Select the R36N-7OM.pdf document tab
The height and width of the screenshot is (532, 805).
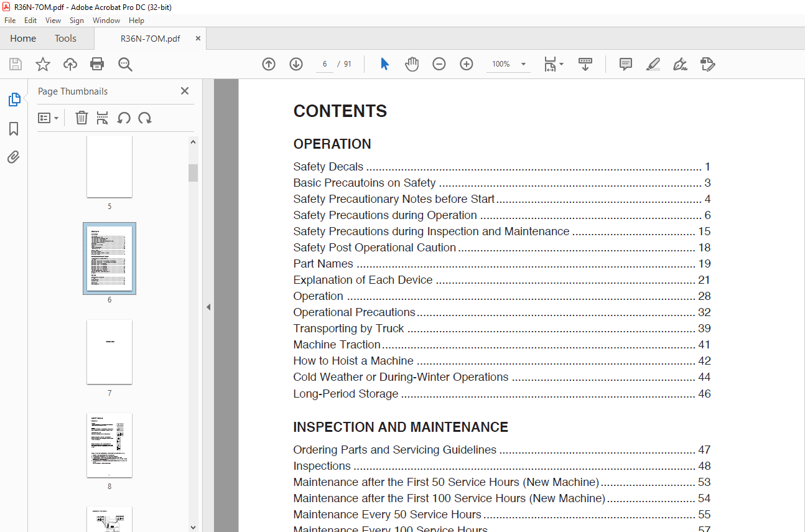click(x=151, y=39)
